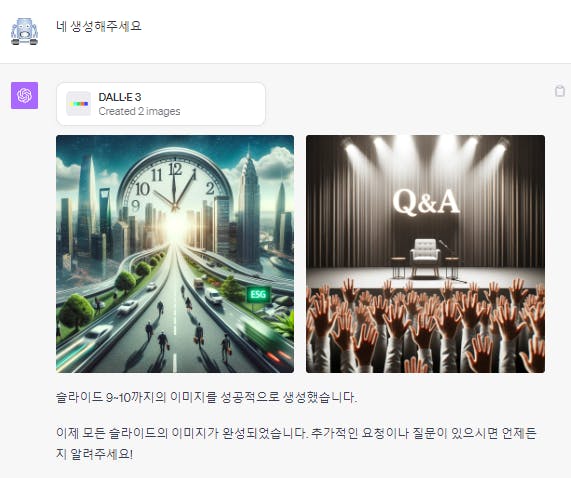Click the line "슬라이드 9~10까지의 이미지를 성공적으로 생성했습니다"
Image resolution: width=571 pixels, height=478 pixels.
(x=206, y=397)
